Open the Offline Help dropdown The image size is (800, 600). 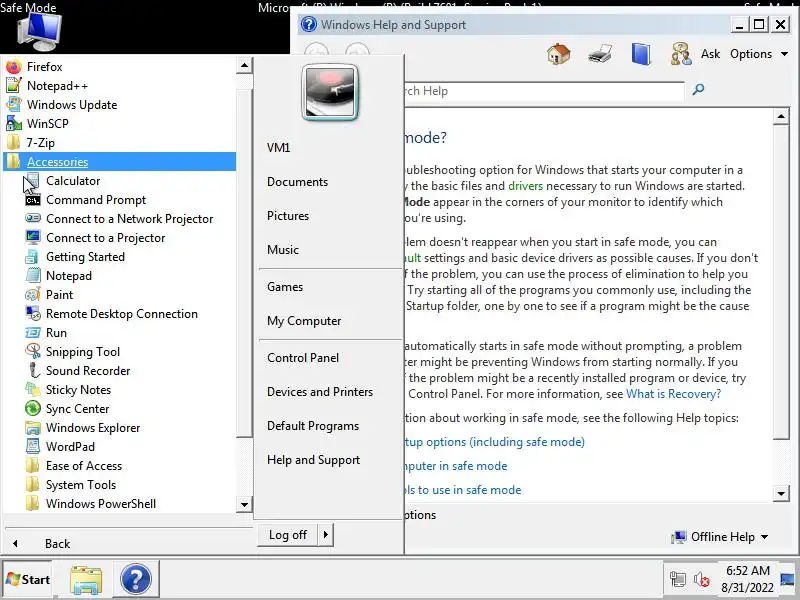720,537
